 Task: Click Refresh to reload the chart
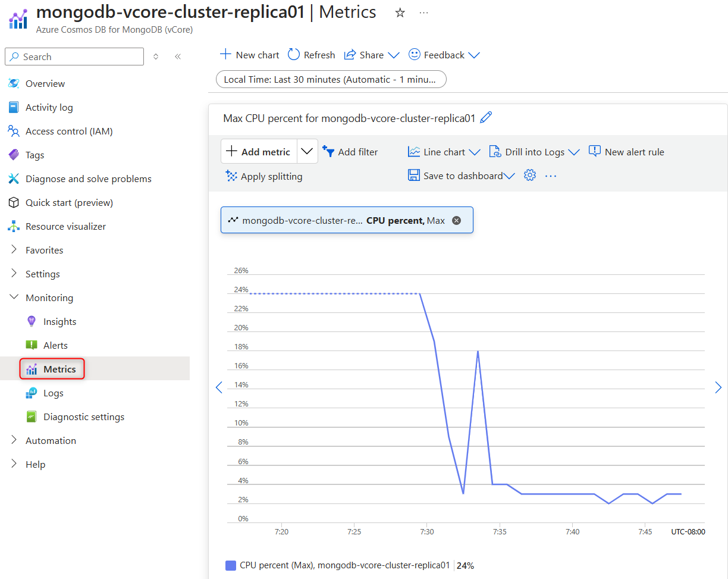point(310,54)
